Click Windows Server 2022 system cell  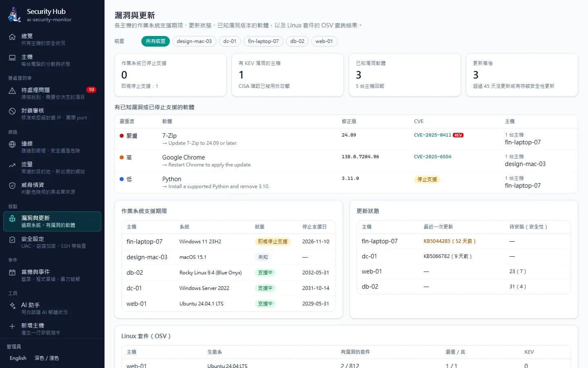[x=204, y=288]
